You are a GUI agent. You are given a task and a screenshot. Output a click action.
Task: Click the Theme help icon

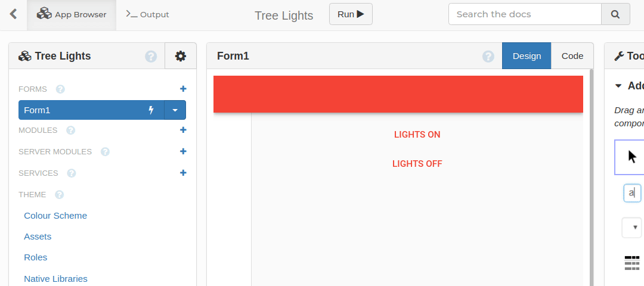pos(59,194)
